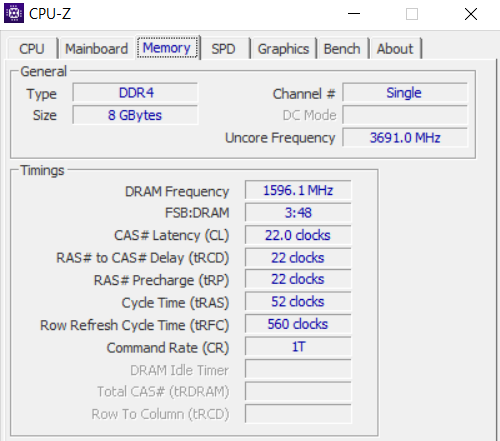Click the RAS# to CAS# Delay (tRCD) label

(x=143, y=258)
